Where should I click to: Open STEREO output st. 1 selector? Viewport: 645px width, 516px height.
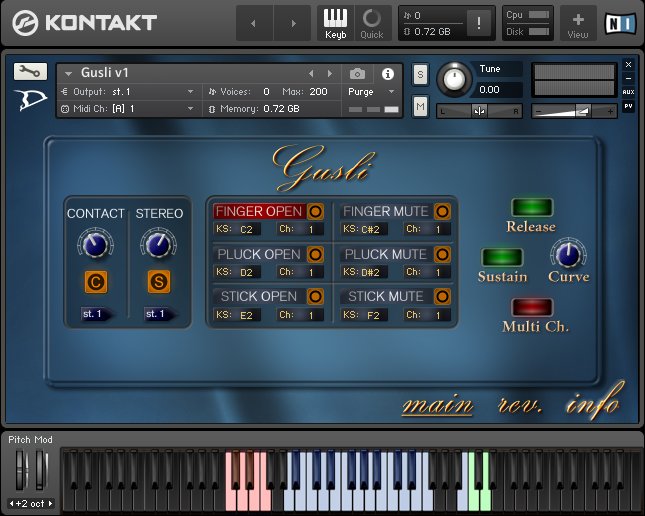[160, 314]
